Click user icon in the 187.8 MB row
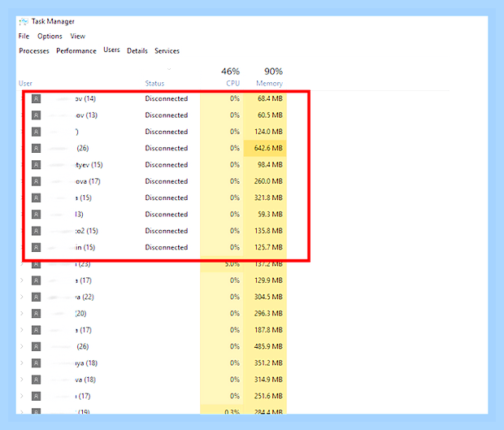 click(x=37, y=330)
